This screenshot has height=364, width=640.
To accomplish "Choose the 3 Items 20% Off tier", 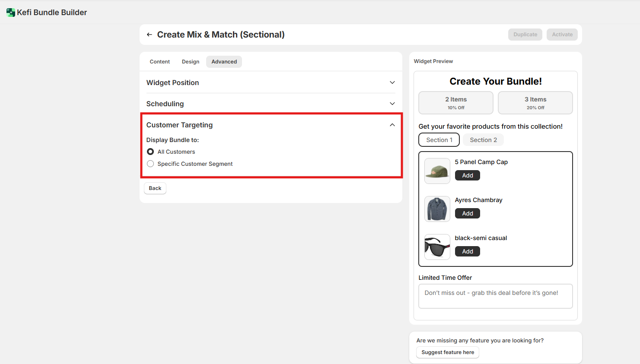I will (535, 103).
